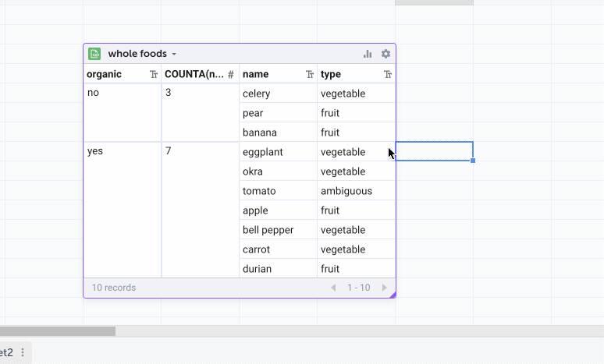Click the green CSV file icon

94,54
